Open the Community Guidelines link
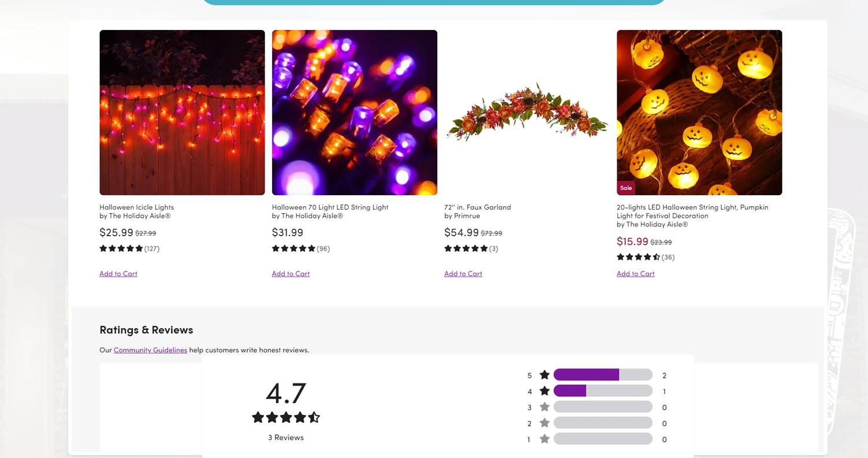Screen dimensions: 868x458 (150, 350)
